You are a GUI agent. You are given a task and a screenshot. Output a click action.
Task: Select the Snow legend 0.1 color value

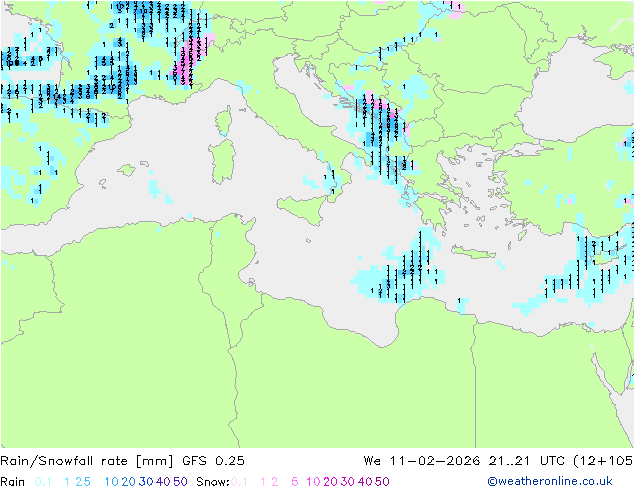click(x=239, y=482)
